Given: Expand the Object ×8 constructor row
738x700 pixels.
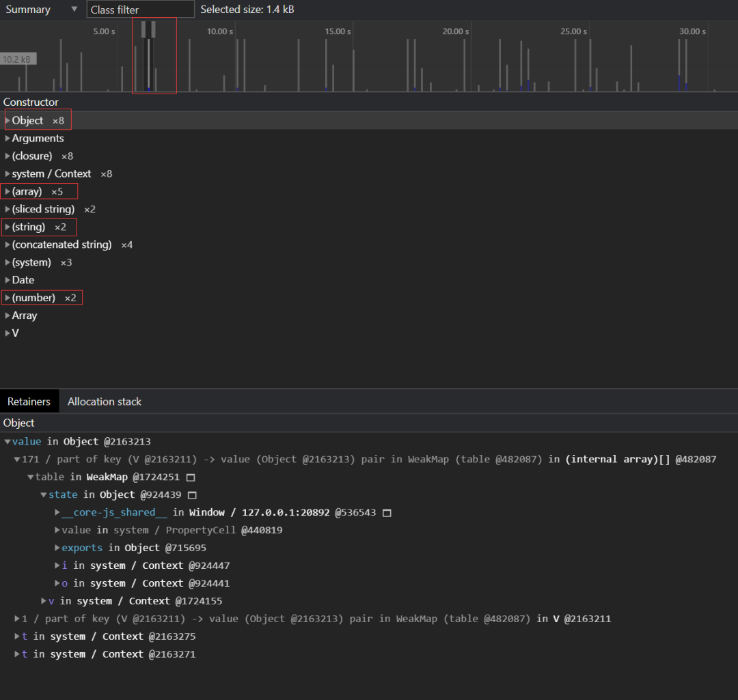Looking at the screenshot, I should pyautogui.click(x=8, y=121).
